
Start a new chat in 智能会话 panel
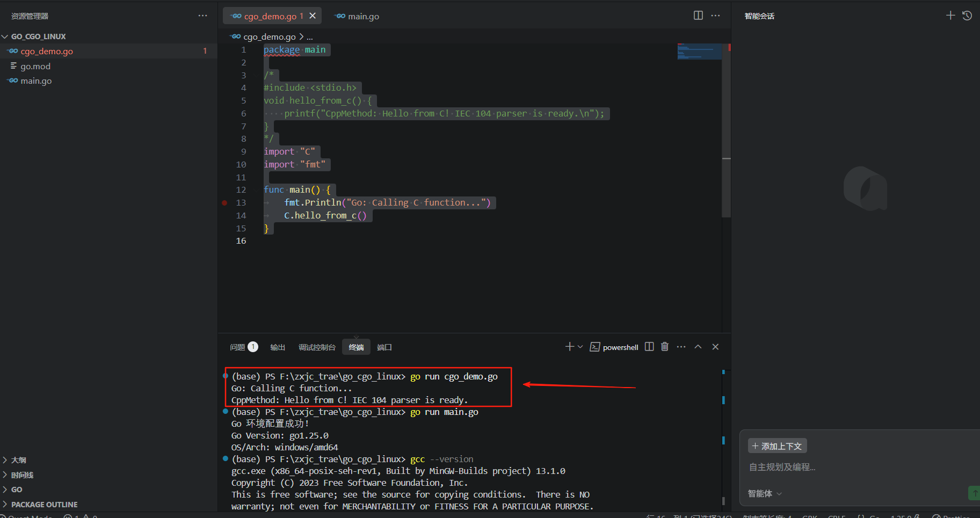click(949, 16)
